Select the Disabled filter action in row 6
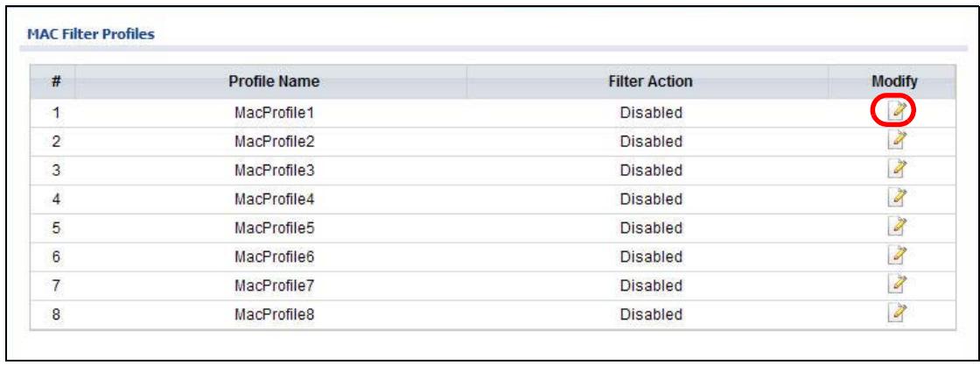The height and width of the screenshot is (365, 980). pyautogui.click(x=651, y=256)
